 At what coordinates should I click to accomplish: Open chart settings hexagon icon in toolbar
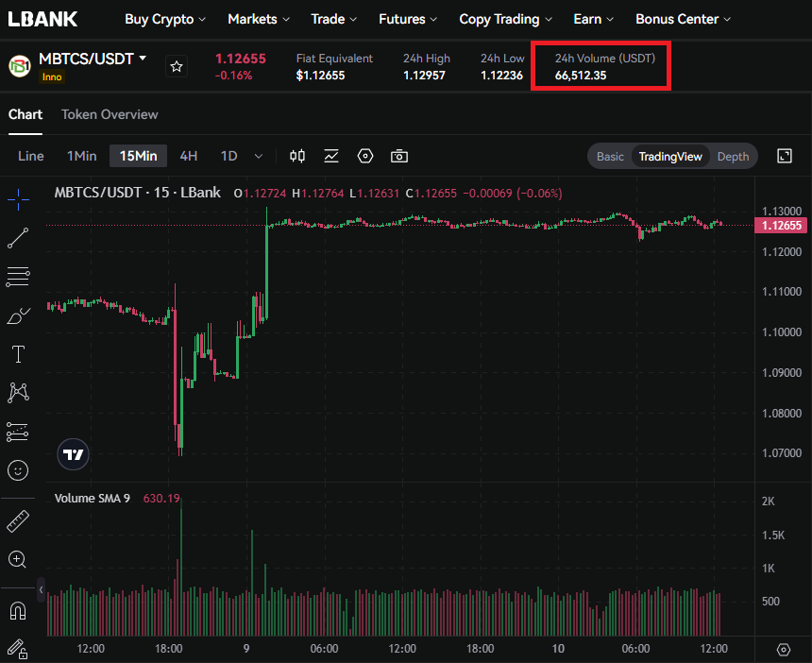pyautogui.click(x=365, y=156)
